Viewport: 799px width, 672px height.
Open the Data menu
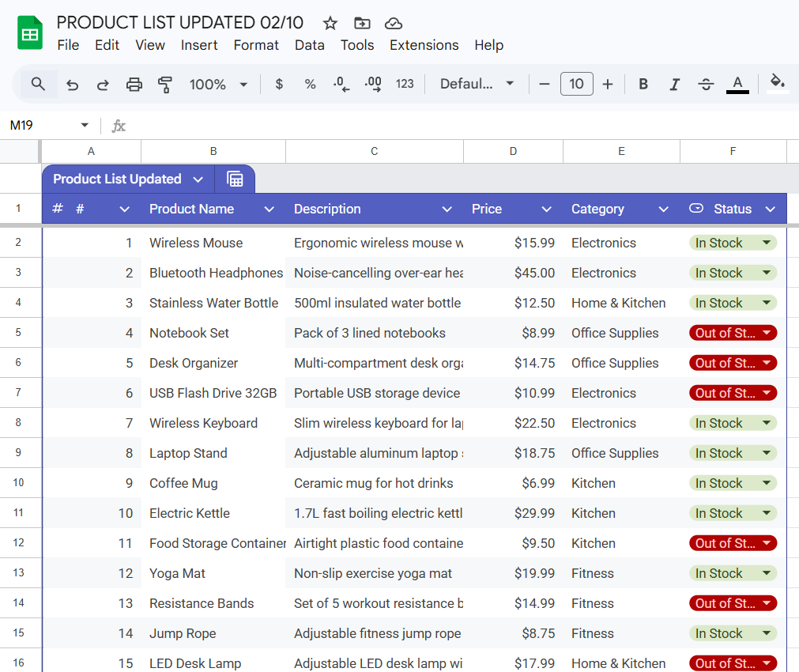click(x=309, y=45)
